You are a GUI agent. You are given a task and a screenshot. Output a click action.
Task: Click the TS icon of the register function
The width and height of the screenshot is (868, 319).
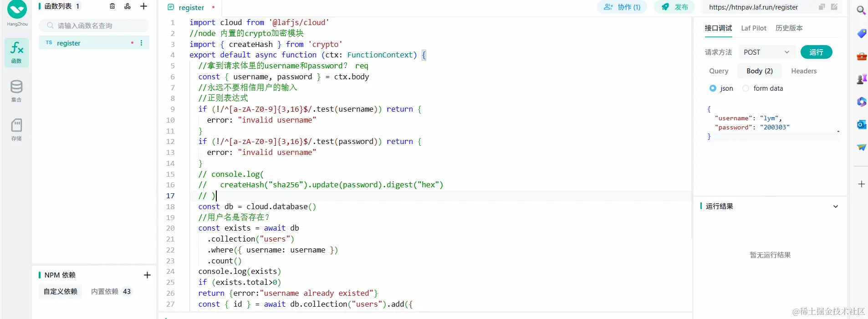click(x=49, y=43)
